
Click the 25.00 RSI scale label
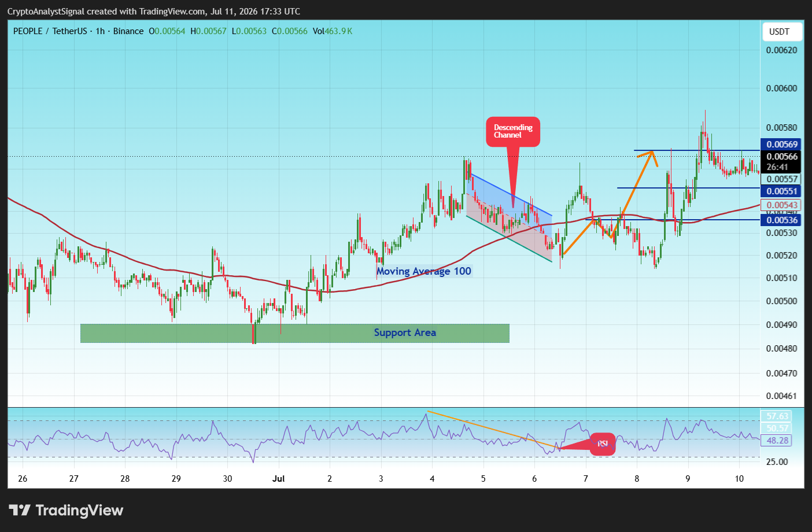pyautogui.click(x=777, y=462)
